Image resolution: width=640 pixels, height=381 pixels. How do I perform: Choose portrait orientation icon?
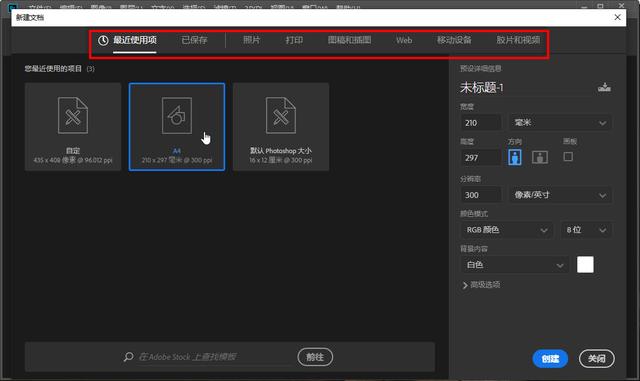(x=515, y=157)
